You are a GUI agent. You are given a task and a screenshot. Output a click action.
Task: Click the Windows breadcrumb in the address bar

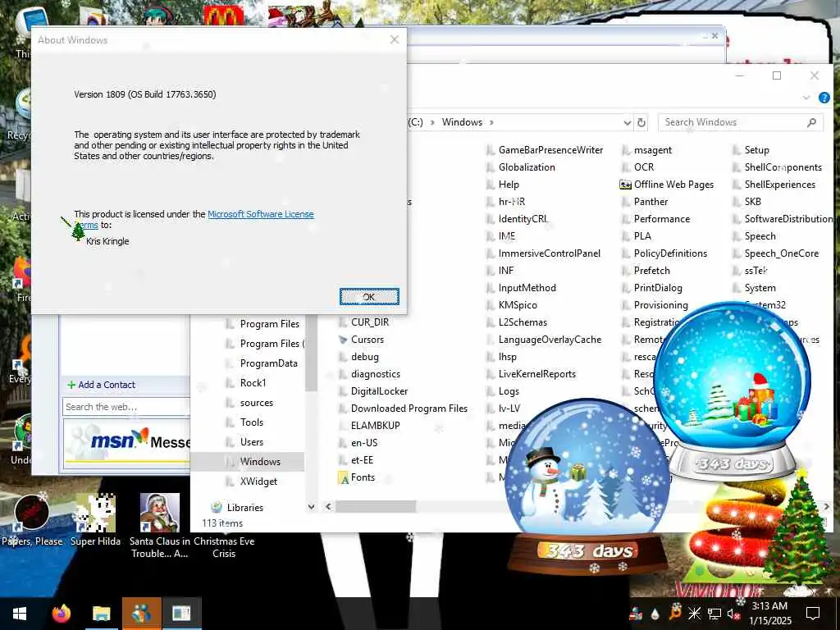(462, 122)
